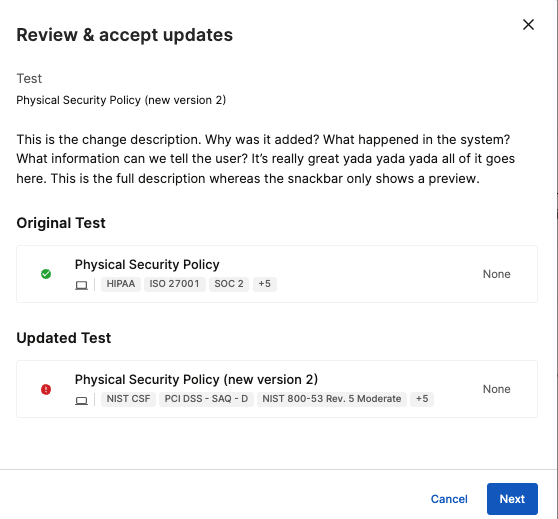This screenshot has width=558, height=519.
Task: Select the SOC 2 framework tag
Action: 229,284
